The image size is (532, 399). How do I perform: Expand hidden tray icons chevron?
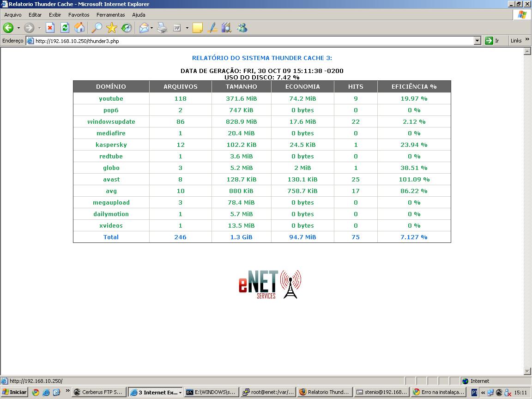pos(483,393)
